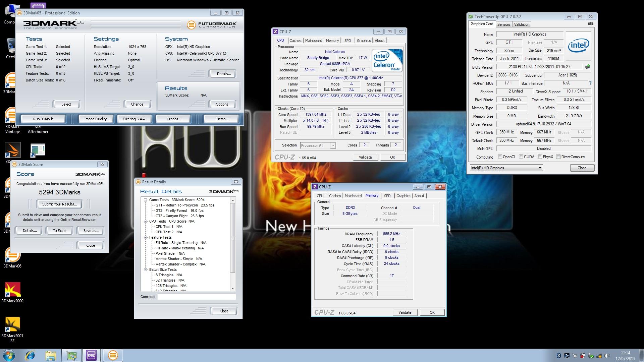Screen dimensions: 644x362
Task: Click Save as... in score window
Action: (x=91, y=231)
